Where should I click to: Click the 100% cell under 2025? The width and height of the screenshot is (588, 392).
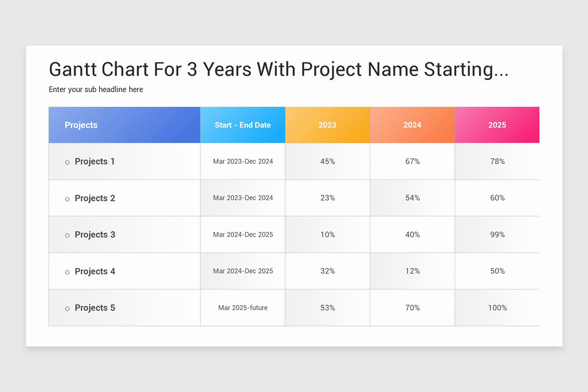click(497, 308)
